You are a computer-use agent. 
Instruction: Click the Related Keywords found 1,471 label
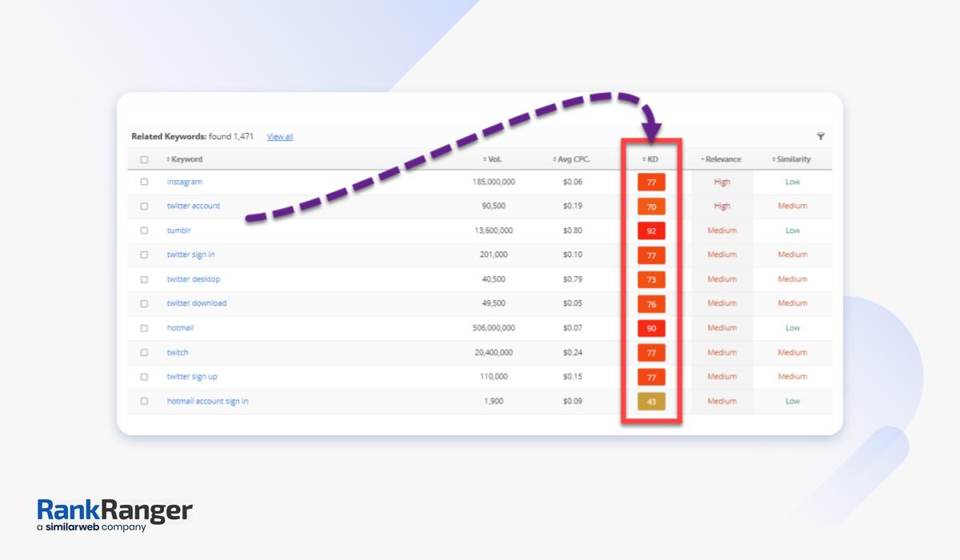point(192,137)
